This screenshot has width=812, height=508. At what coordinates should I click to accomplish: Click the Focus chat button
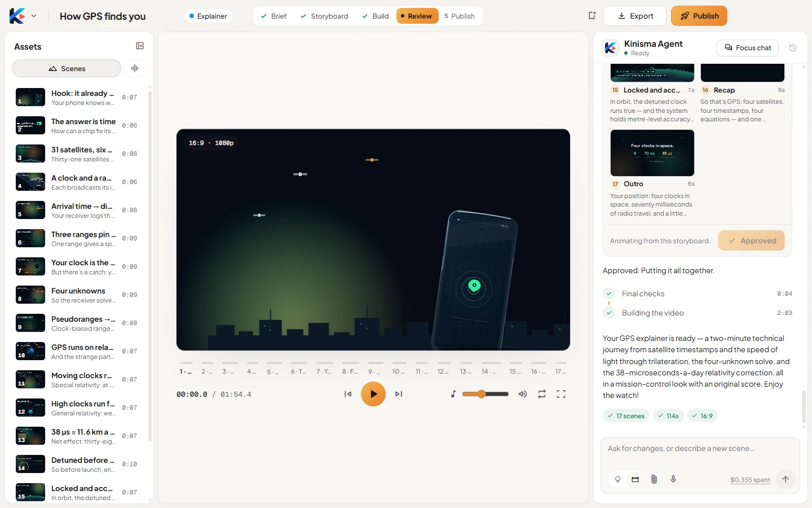(x=748, y=48)
